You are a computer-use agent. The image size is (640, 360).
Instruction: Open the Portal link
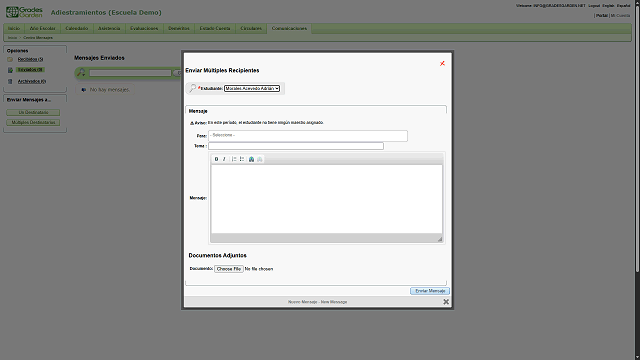(602, 16)
